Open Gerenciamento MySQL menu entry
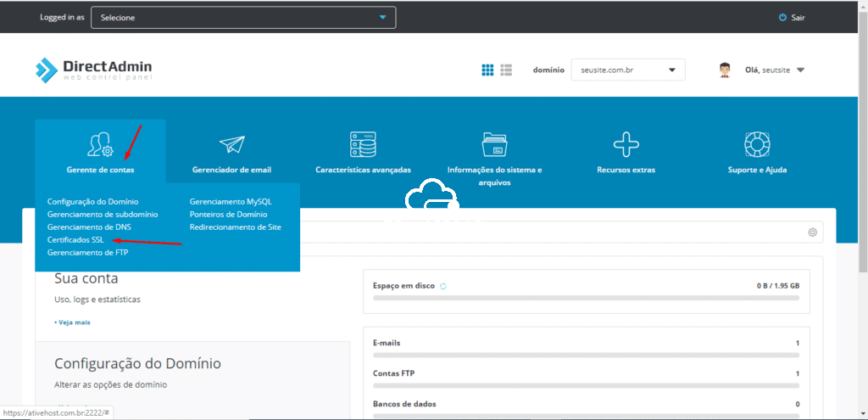 point(230,202)
